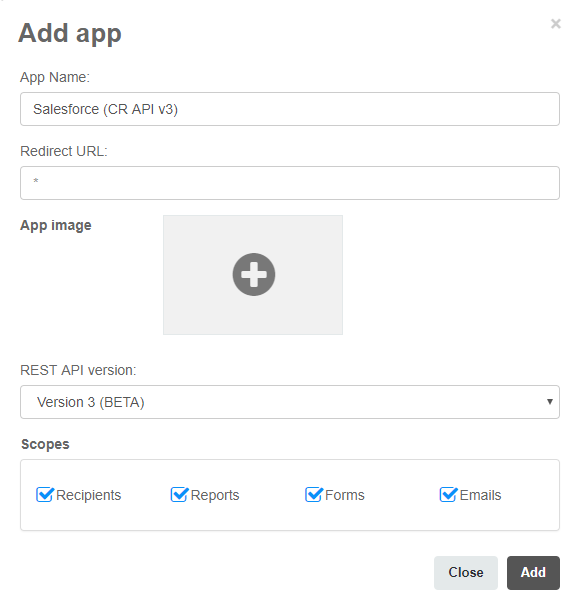Select the gray app image placeholder box
Image resolution: width=580 pixels, height=610 pixels.
253,275
